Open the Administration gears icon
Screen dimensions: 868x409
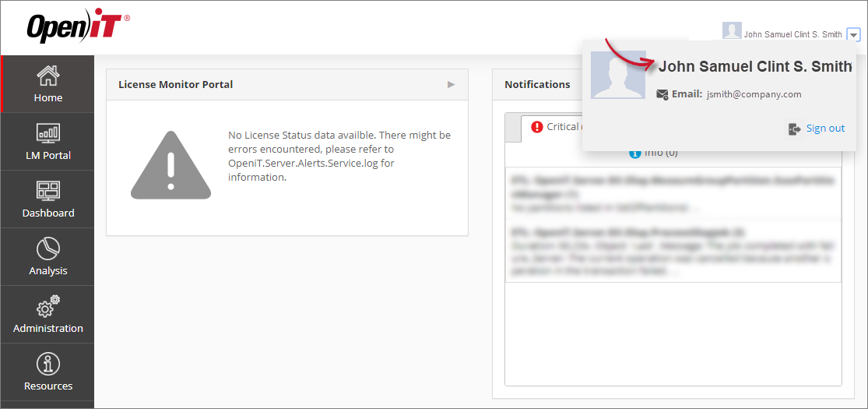pos(48,306)
